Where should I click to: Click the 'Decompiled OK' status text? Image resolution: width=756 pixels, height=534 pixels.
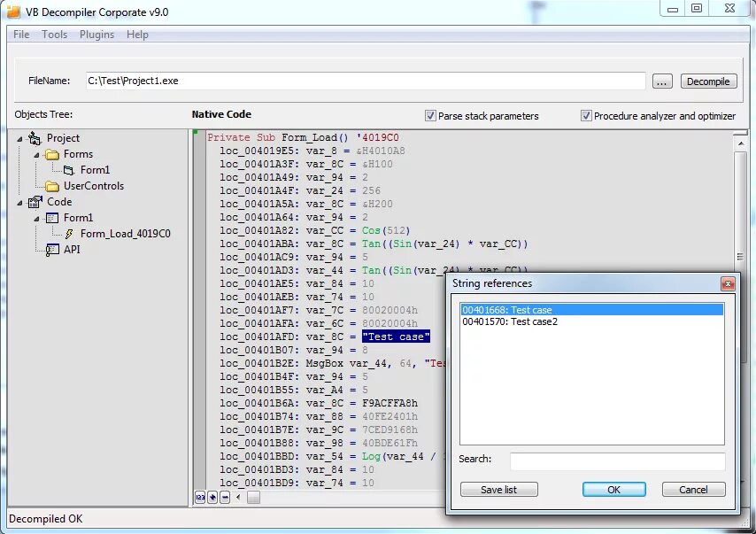point(46,519)
